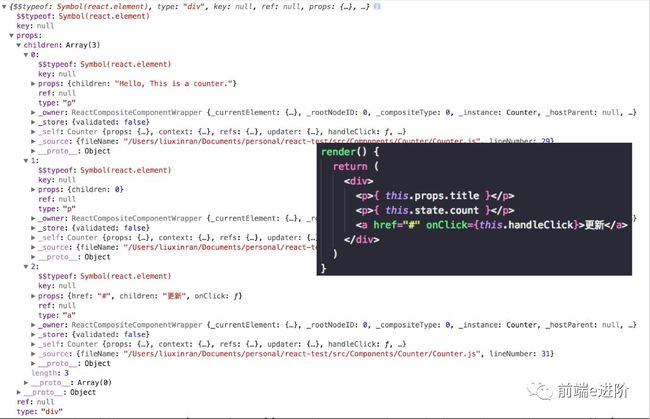Click the Counter.js file path with lineNumber 31
650x419 pixels.
point(302,354)
